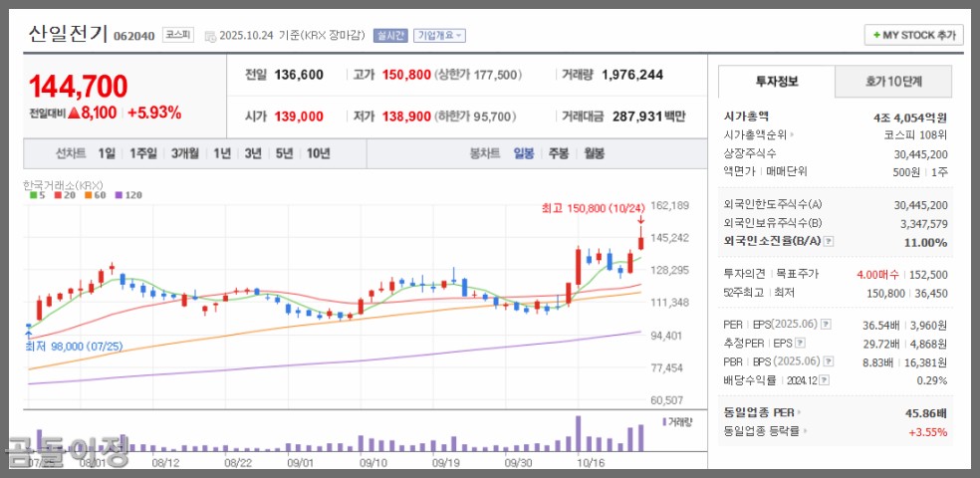Click the current price 144,700

(78, 87)
